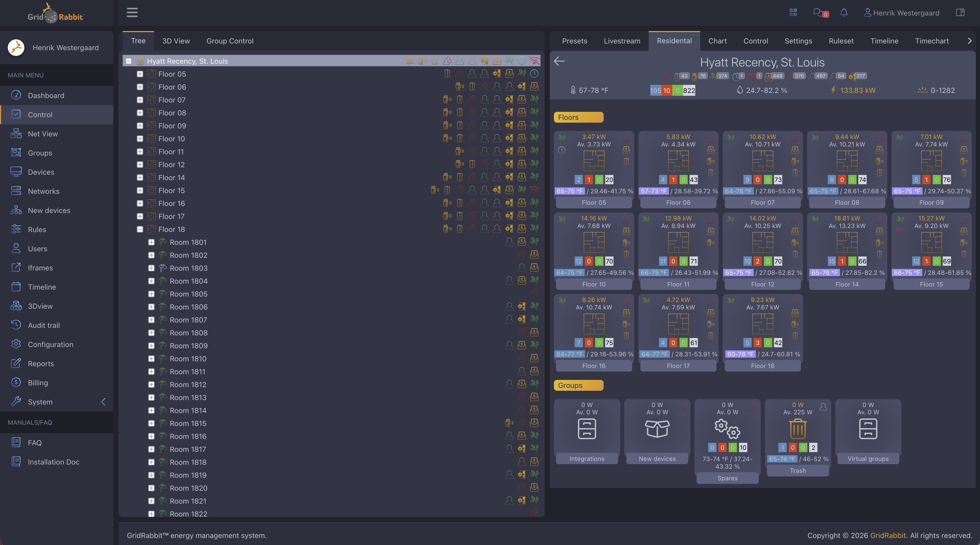Open the New devices group box icon
The height and width of the screenshot is (545, 980).
coord(657,429)
